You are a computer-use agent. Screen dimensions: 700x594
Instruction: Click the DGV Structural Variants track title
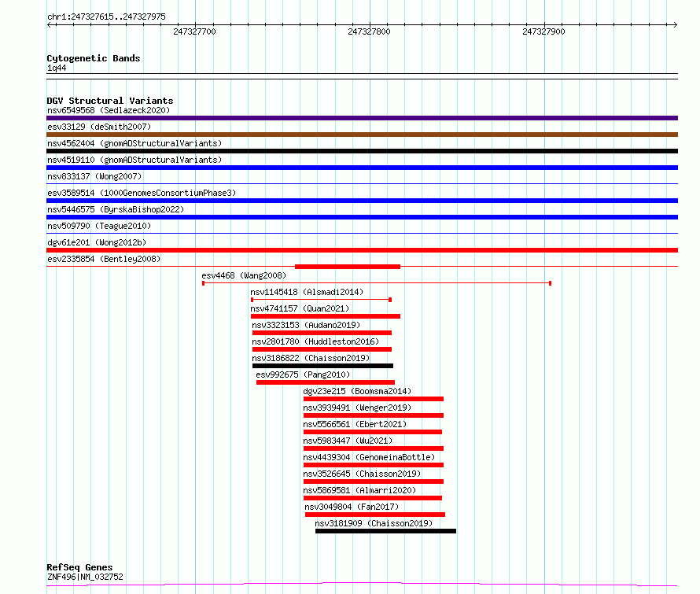tap(110, 101)
